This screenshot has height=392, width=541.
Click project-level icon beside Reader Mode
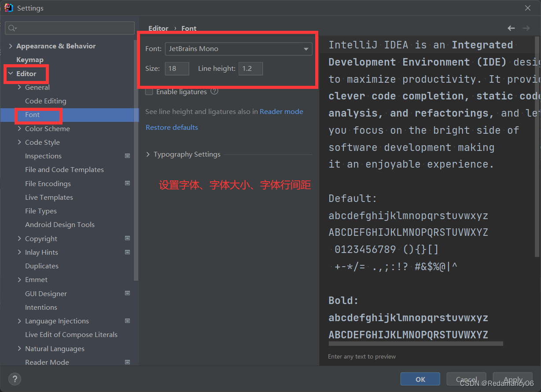pyautogui.click(x=128, y=362)
